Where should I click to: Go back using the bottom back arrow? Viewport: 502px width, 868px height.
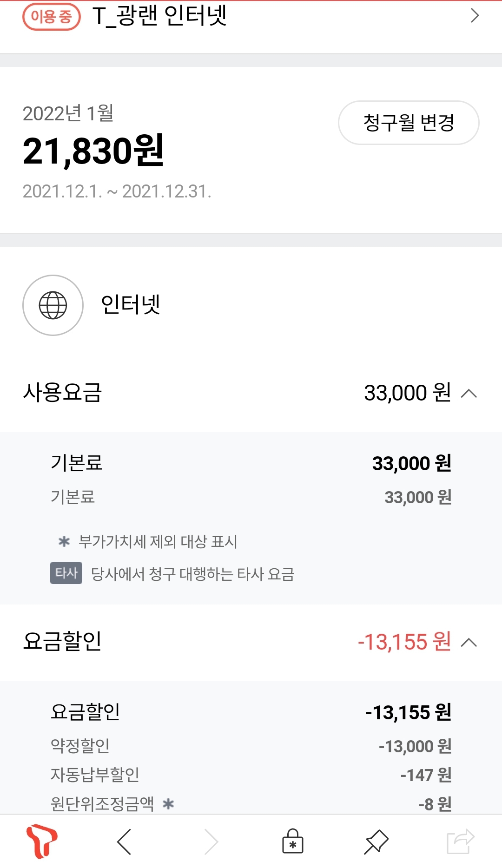[125, 842]
